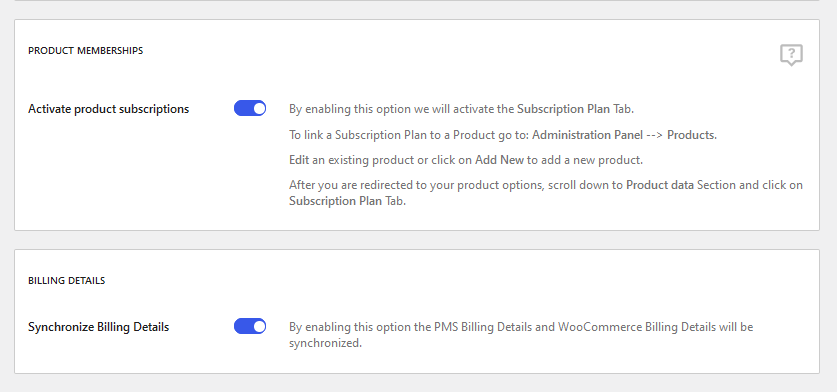The image size is (837, 392).
Task: Click the bold "Administration Panel" text
Action: [587, 135]
